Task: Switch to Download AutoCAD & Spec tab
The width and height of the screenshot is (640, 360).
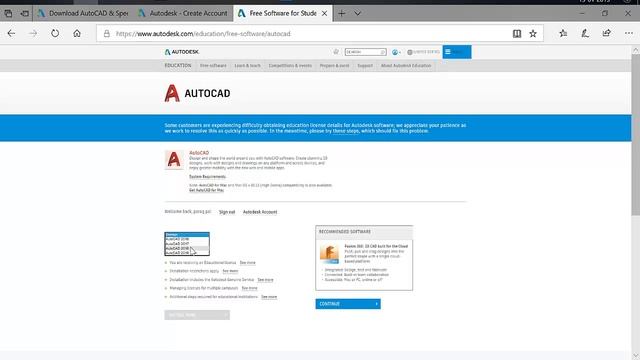Action: click(x=83, y=13)
